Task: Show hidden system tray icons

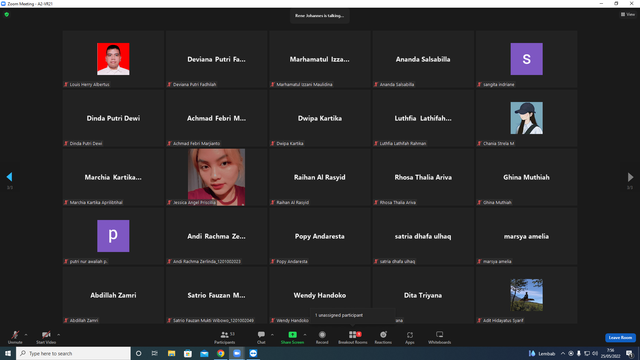Action: (563, 353)
